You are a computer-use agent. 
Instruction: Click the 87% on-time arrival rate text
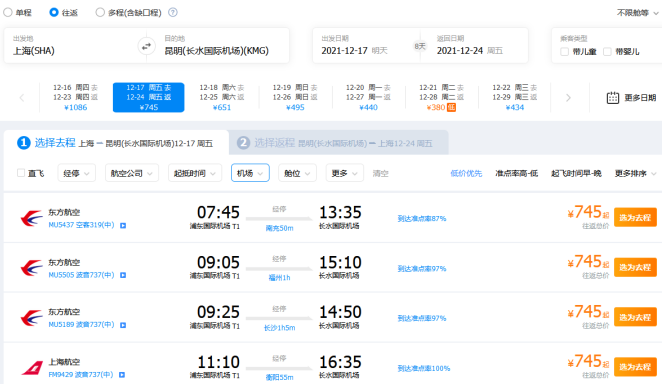(422, 219)
